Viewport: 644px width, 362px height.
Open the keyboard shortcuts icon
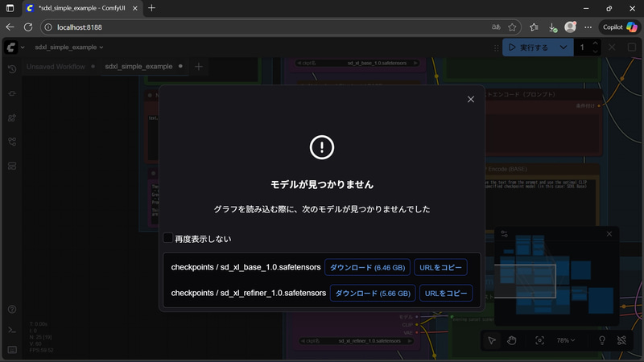point(12,350)
